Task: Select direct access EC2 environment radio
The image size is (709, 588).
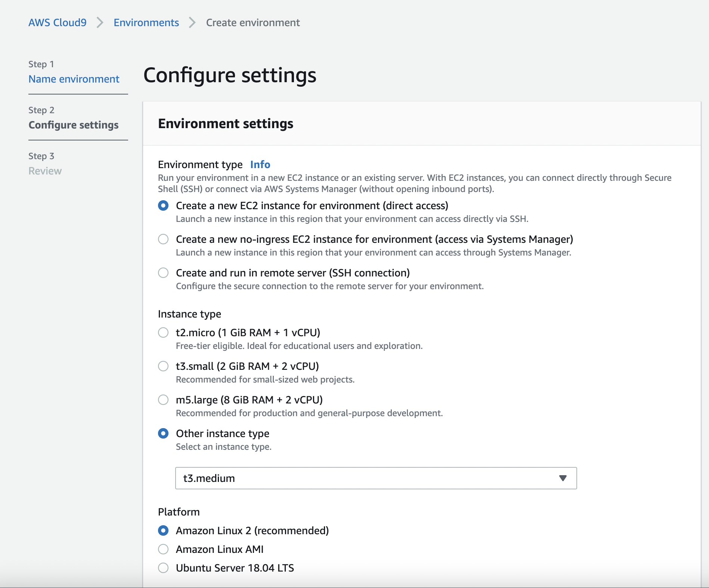Action: (163, 205)
